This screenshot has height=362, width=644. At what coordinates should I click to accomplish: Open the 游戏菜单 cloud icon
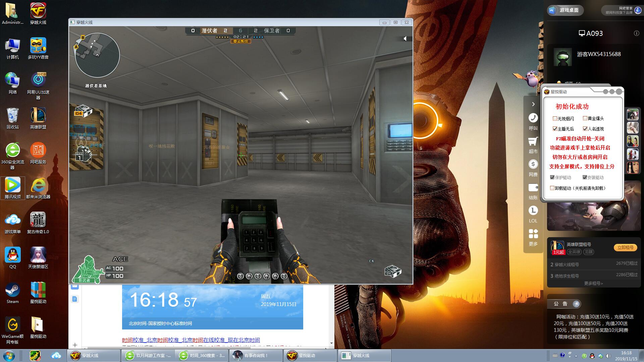tap(12, 223)
